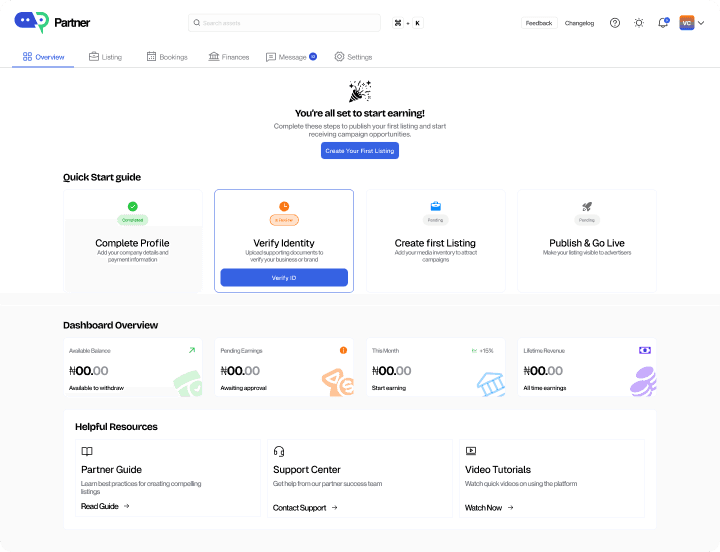Click Pending badge under Publish & Go Live icon
The image size is (720, 552).
[587, 220]
